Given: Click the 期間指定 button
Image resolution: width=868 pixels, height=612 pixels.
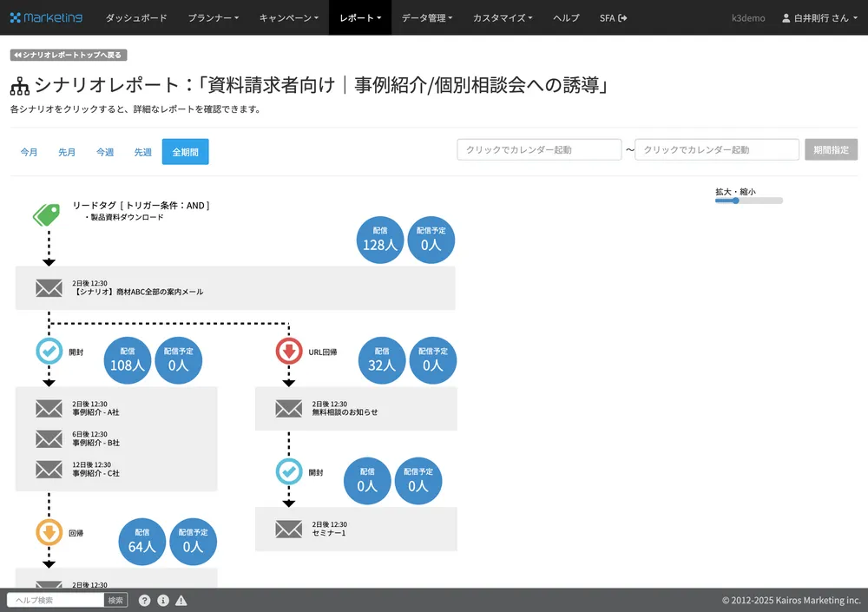Looking at the screenshot, I should 831,149.
